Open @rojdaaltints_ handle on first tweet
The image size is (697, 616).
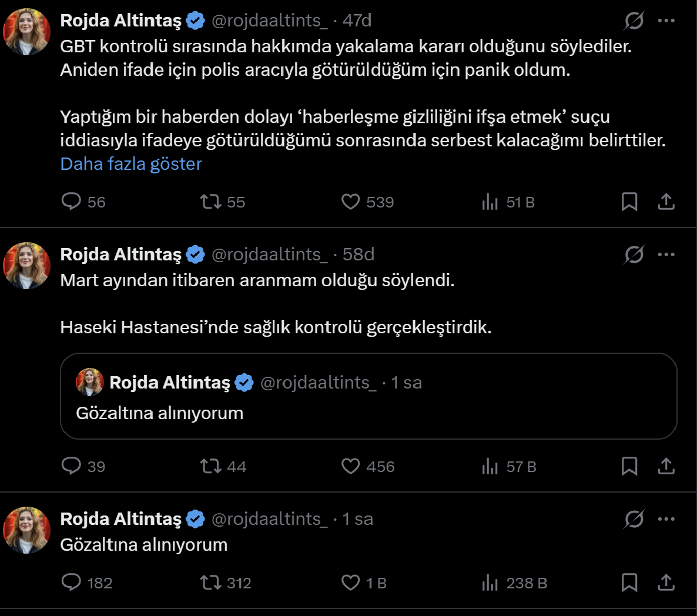(x=269, y=21)
